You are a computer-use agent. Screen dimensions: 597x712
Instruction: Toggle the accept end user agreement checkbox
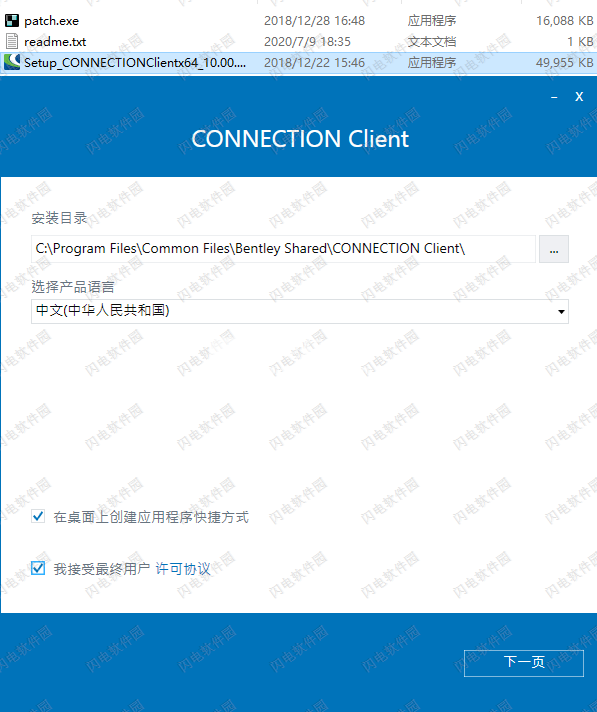coord(38,568)
